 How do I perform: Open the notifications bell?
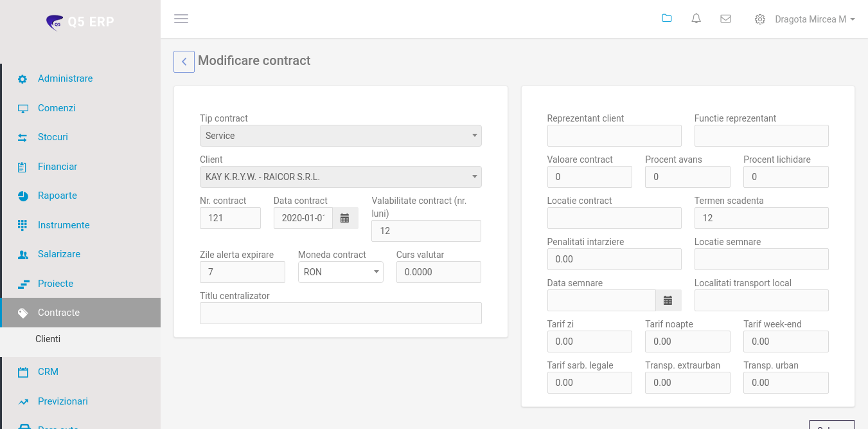click(x=696, y=19)
